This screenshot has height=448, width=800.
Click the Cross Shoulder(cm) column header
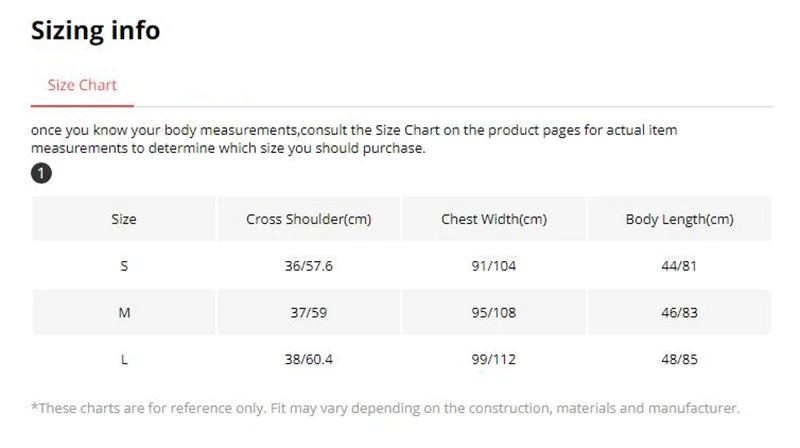(309, 219)
